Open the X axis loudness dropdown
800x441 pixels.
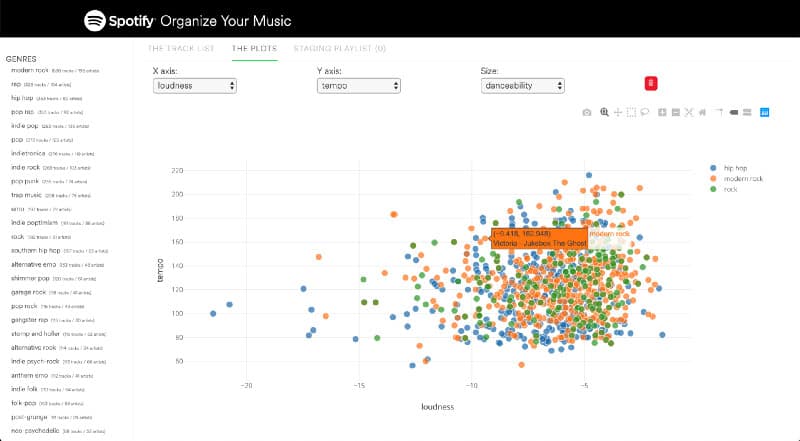point(195,86)
